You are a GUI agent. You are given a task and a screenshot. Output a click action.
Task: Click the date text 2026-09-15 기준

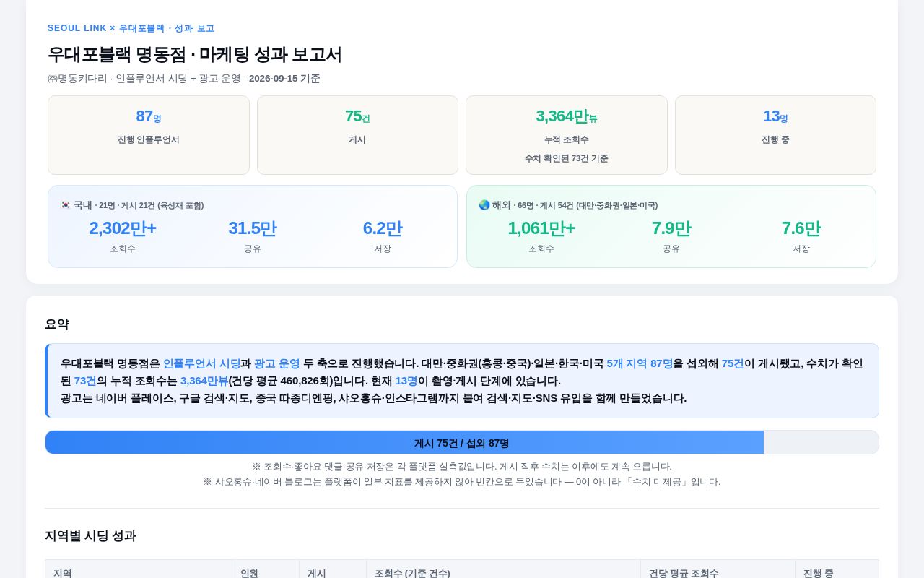click(x=284, y=78)
